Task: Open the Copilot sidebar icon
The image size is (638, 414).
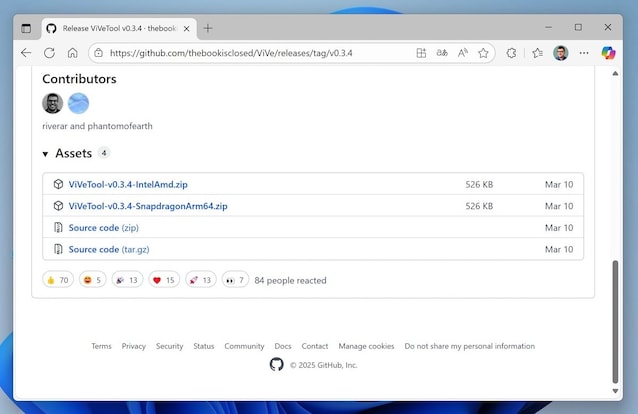Action: [608, 53]
